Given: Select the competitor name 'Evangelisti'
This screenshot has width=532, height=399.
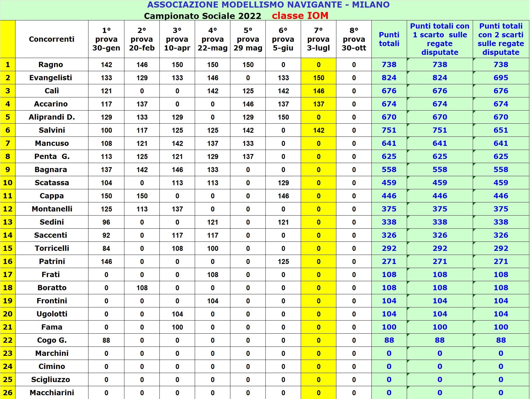Looking at the screenshot, I should [x=51, y=78].
